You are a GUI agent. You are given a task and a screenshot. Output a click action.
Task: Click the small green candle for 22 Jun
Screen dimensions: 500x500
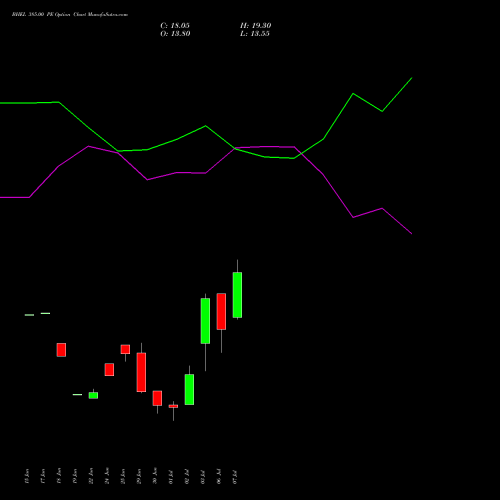93,395
